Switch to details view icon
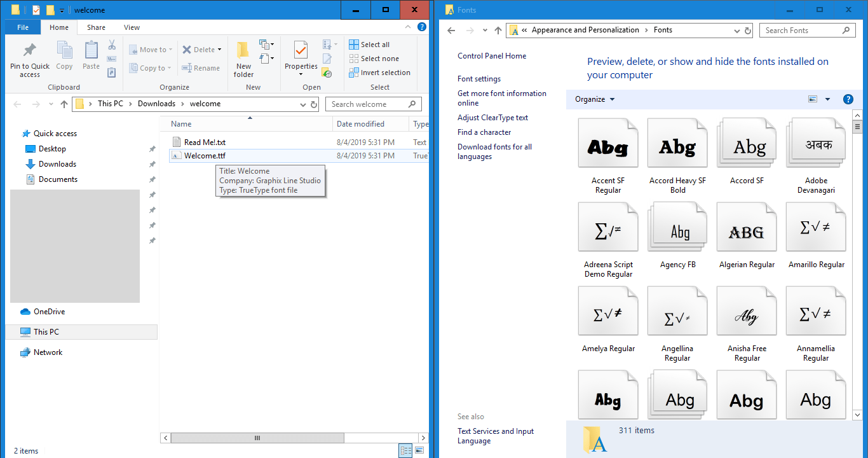 click(x=405, y=450)
